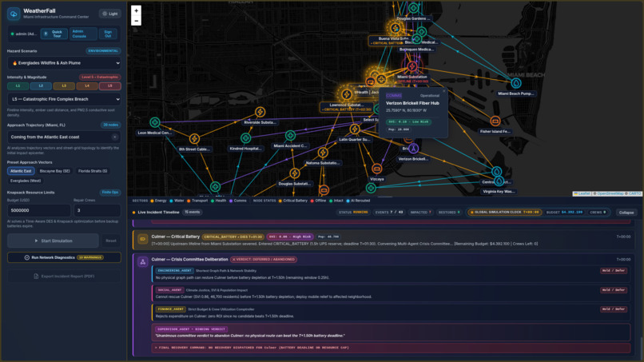Select the Kindred Hospital health node
644x362 pixels.
[x=245, y=138]
